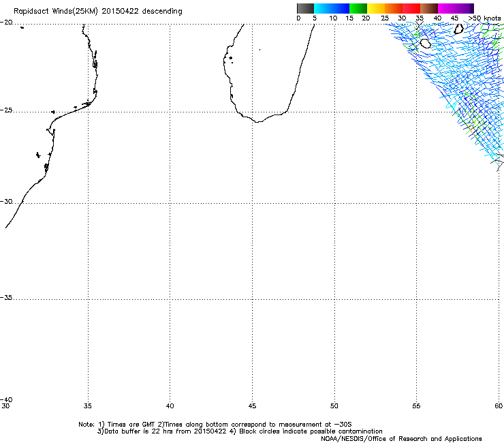Viewport: 504px width, 443px height.
Task: Click the '0' label under the color bar
Action: [298, 18]
